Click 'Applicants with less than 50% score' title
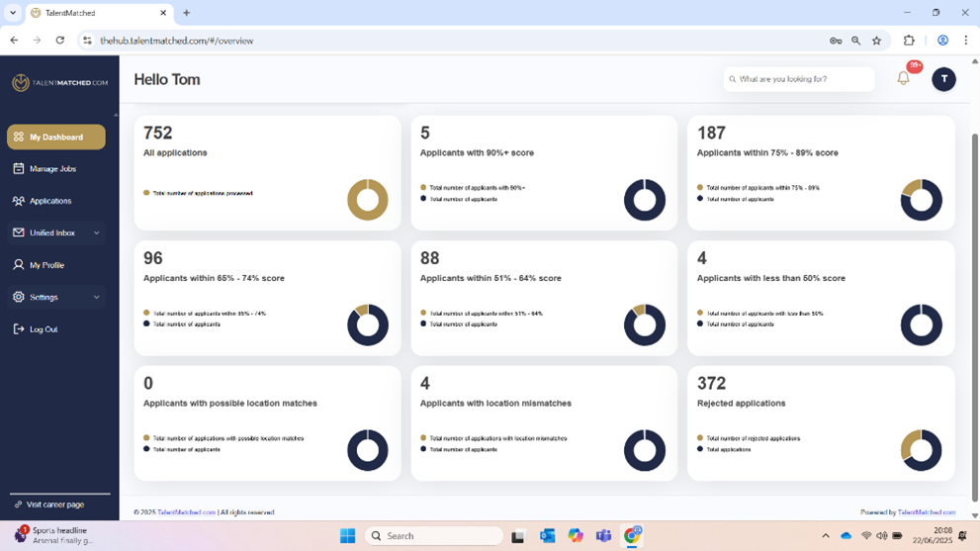The height and width of the screenshot is (551, 980). [x=771, y=278]
